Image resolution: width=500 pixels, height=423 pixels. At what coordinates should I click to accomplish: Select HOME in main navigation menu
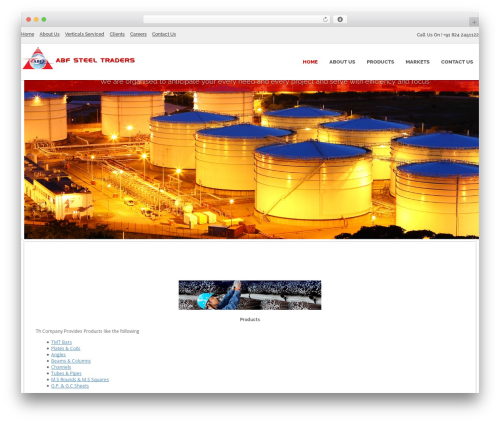coord(310,62)
